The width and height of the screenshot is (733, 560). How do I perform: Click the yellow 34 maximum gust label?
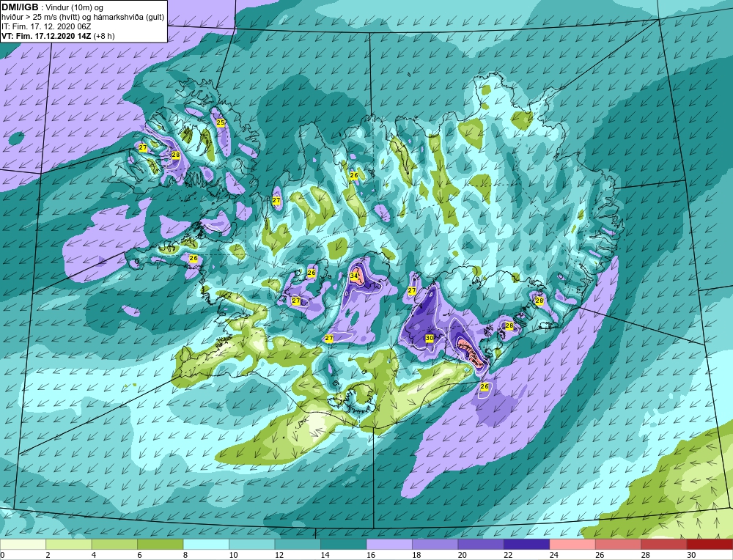[354, 276]
